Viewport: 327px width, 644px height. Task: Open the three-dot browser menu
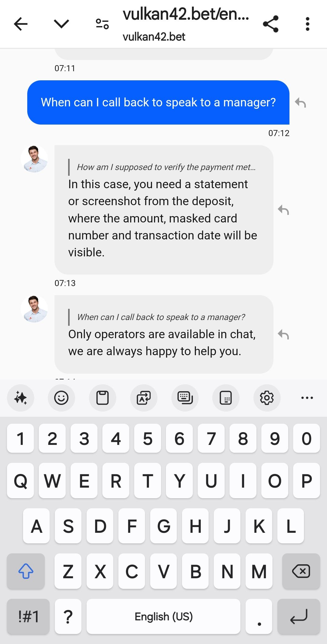coord(308,24)
